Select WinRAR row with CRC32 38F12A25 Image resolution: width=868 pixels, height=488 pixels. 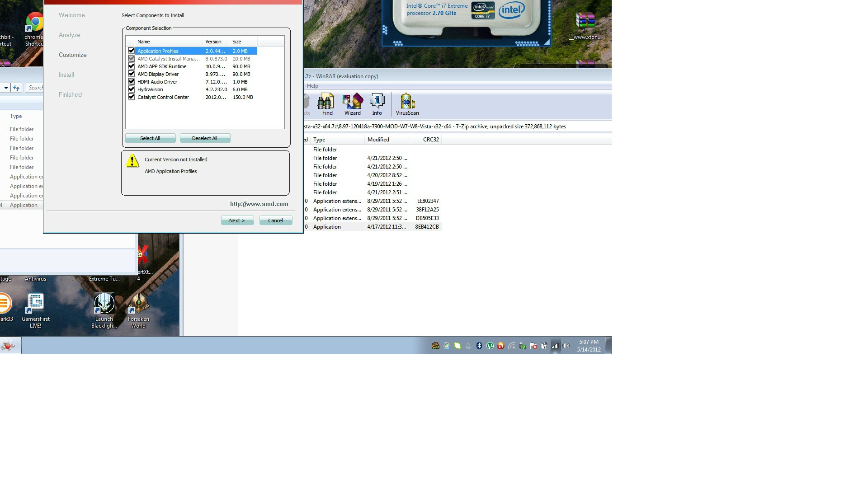pos(373,210)
